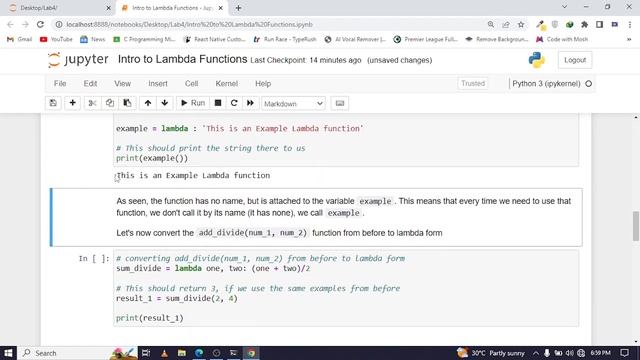Open Microsoft Edge from the taskbar

pos(199,353)
